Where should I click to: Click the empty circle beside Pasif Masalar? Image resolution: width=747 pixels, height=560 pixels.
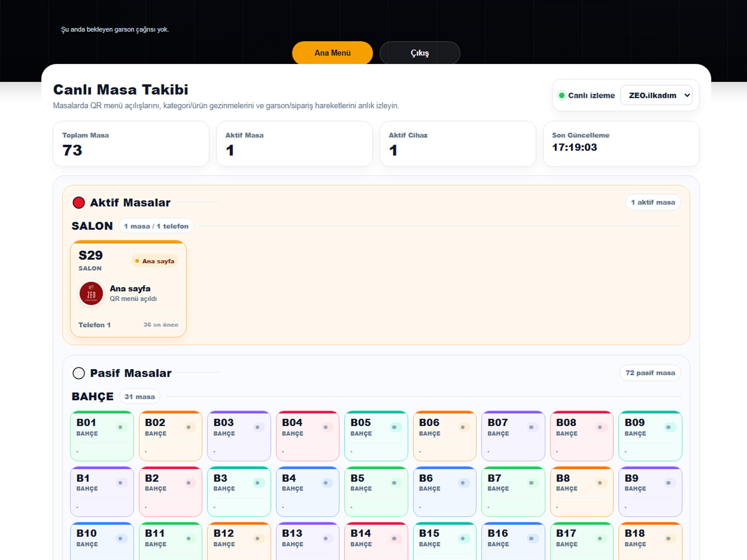point(79,373)
